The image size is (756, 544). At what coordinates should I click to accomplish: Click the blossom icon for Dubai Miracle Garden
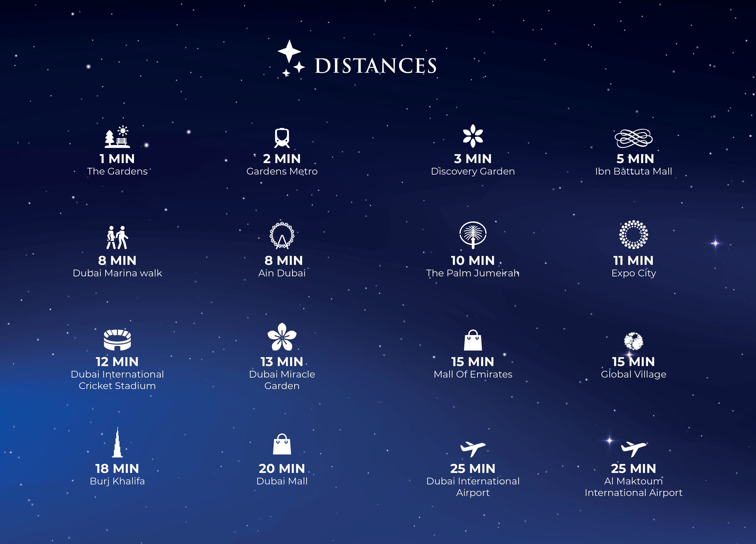coord(282,337)
